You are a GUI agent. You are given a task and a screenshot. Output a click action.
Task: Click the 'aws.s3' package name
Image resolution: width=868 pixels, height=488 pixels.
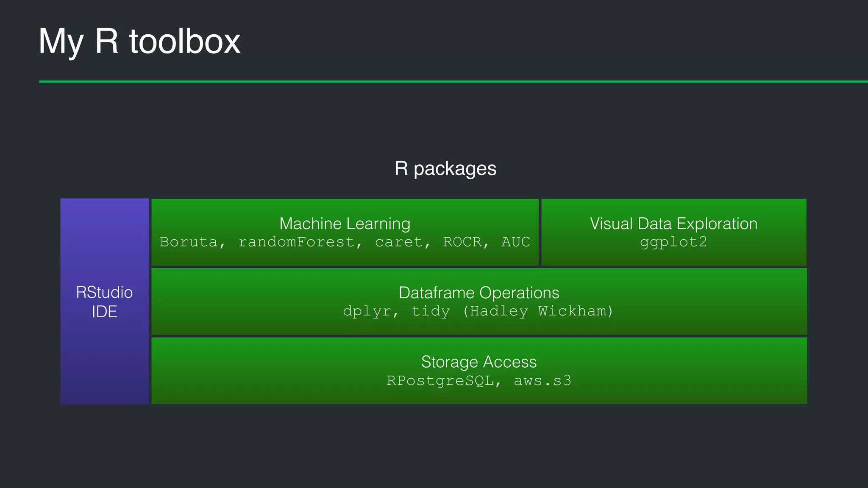542,380
